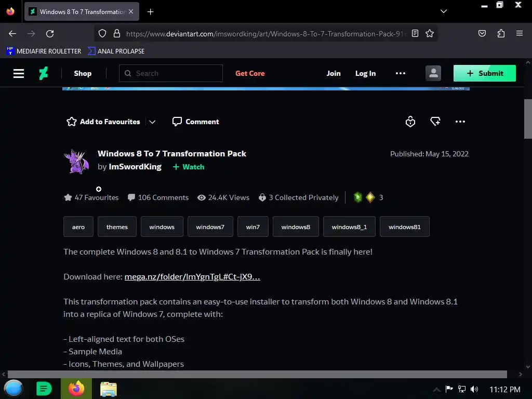Expand the list all tabs chevron
This screenshot has height=399, width=532.
444,11
